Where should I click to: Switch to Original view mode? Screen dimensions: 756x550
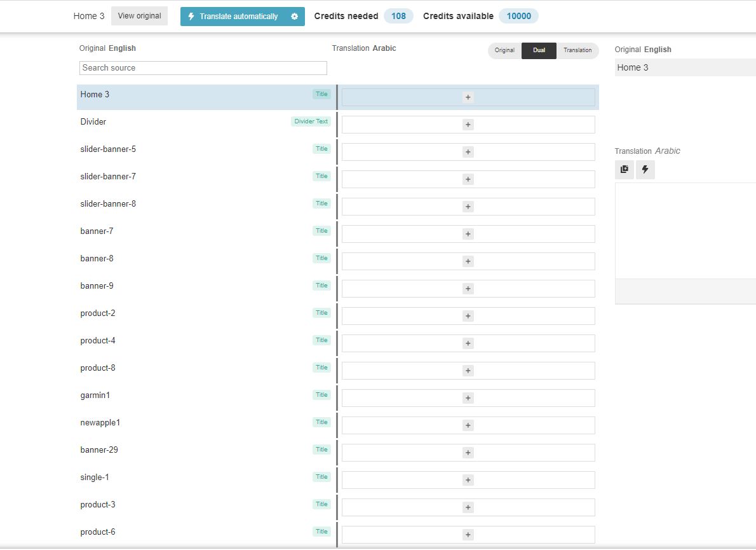tap(504, 51)
